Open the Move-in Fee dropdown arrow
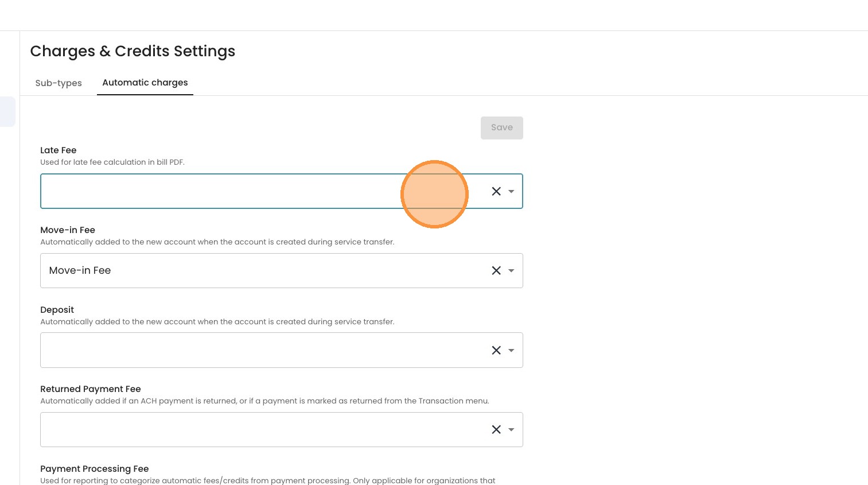Screen dimensions: 868x485 tap(511, 270)
